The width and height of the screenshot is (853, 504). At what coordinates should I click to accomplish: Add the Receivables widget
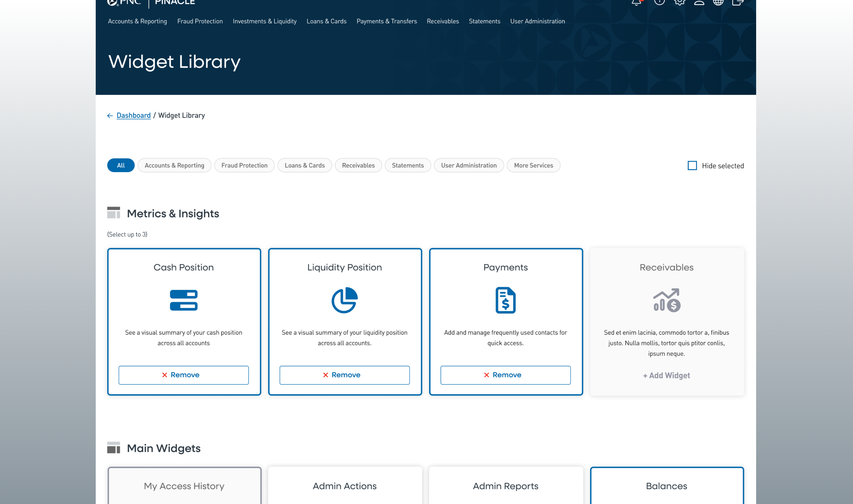pos(666,375)
